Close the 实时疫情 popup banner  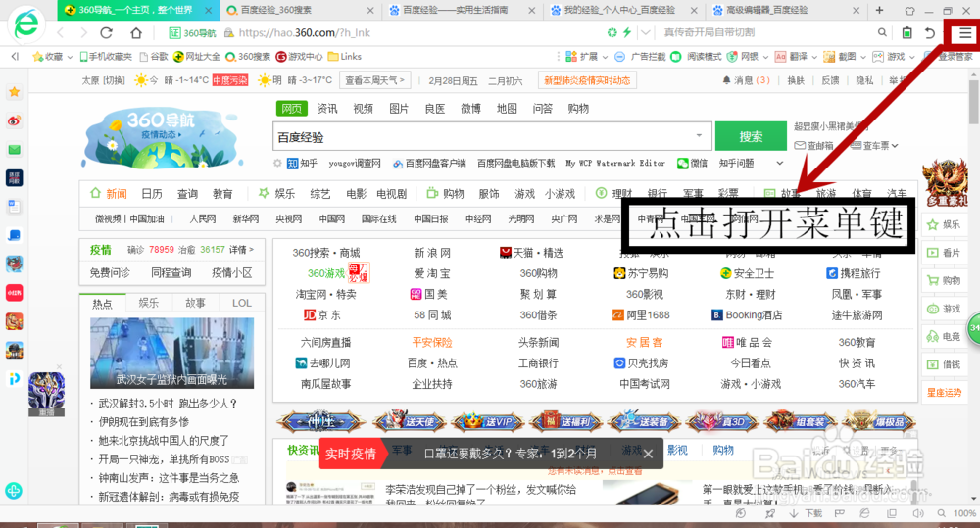coord(648,454)
